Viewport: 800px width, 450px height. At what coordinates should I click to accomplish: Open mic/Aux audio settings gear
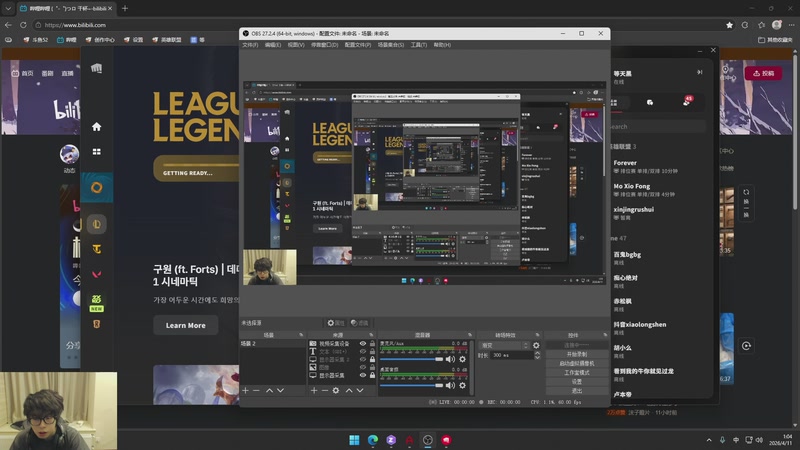point(462,359)
